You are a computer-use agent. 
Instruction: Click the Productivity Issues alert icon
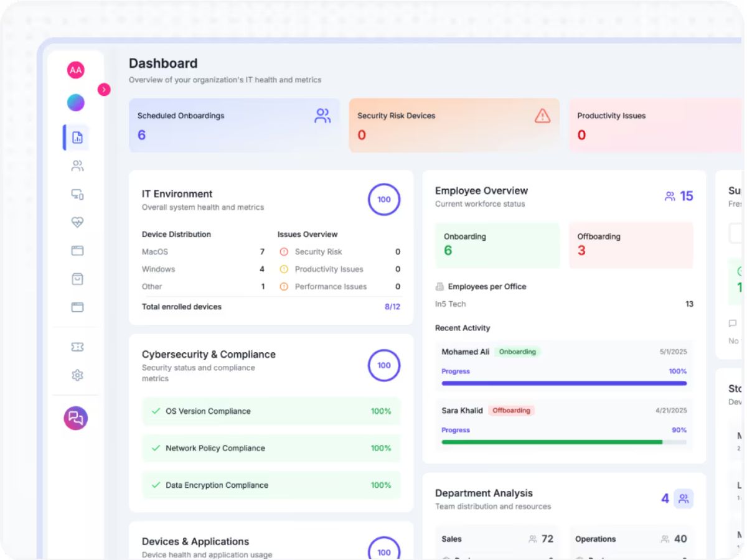coord(284,269)
